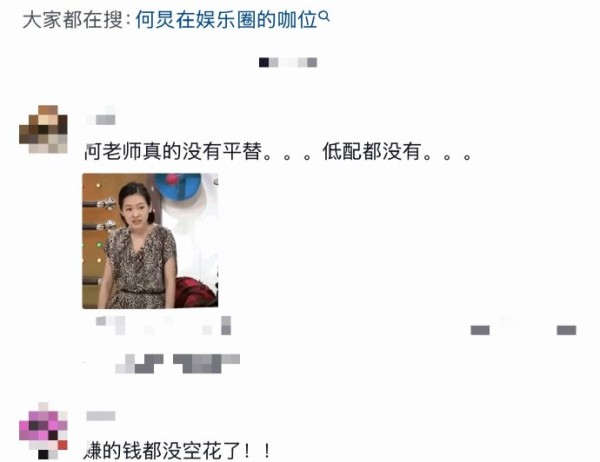
Task: Select the blurred indicator below the search suggestion
Action: tap(288, 62)
